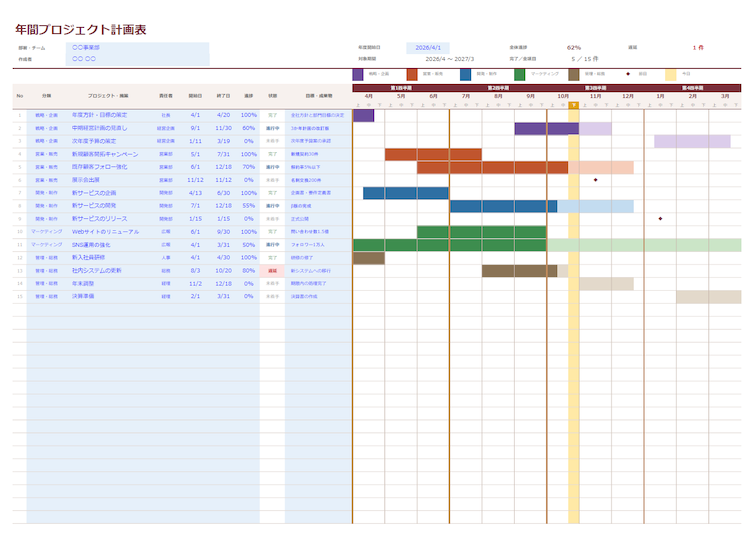Click the milestone diamond in row 6
This screenshot has height=533, width=754.
(x=595, y=180)
